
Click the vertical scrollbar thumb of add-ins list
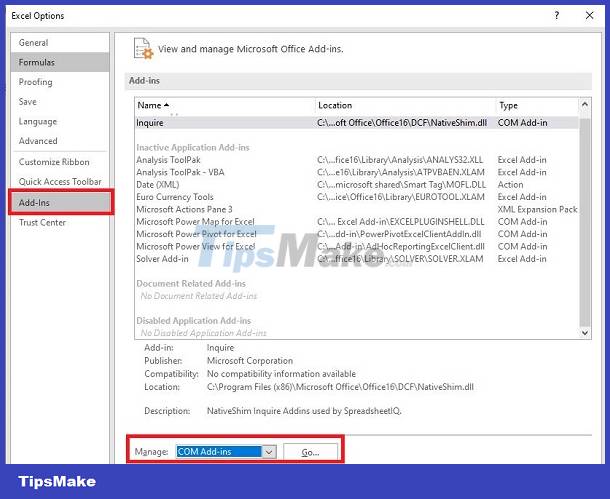point(585,222)
